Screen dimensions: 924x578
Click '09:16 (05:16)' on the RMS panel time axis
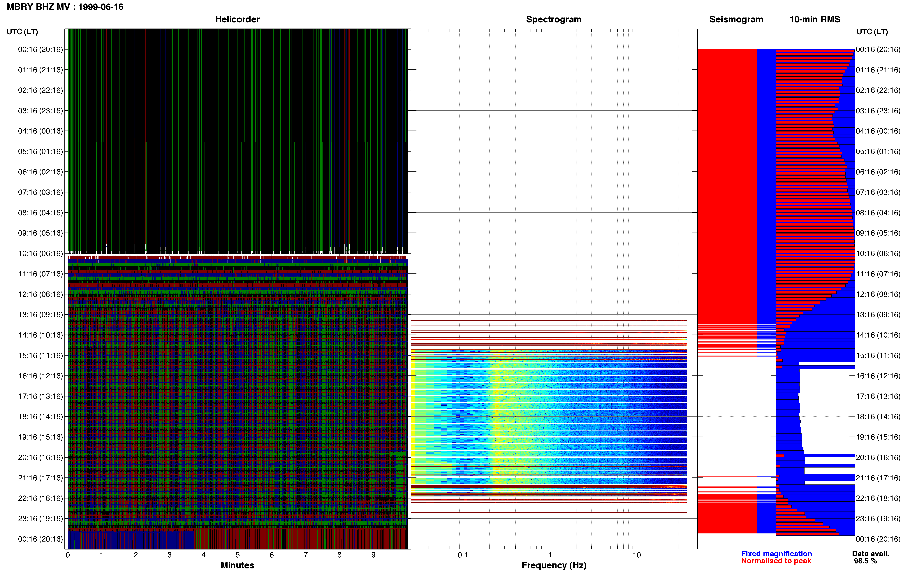click(x=878, y=233)
